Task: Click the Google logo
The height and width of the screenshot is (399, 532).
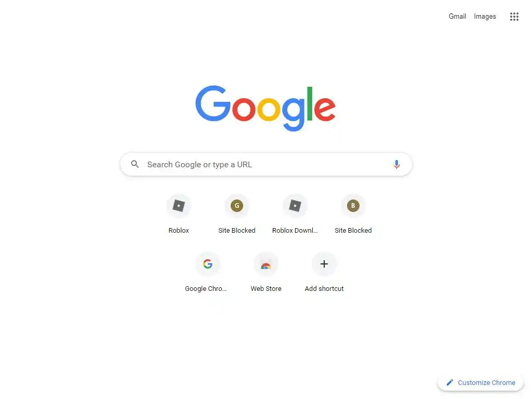Action: click(265, 108)
